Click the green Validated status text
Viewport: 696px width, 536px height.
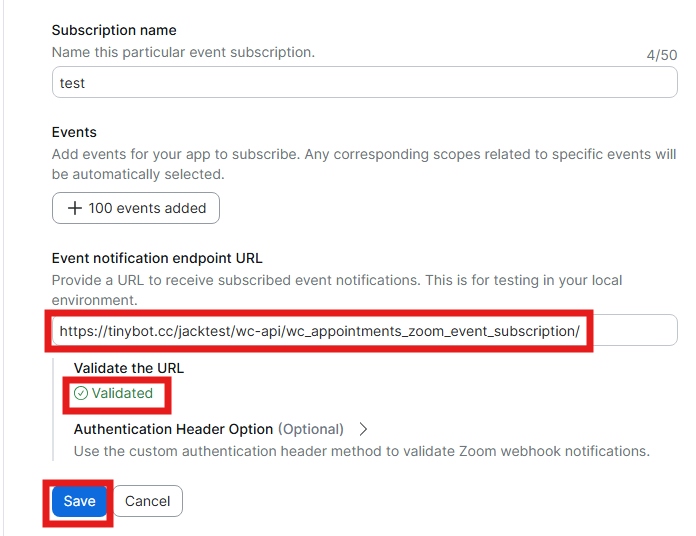(x=122, y=393)
